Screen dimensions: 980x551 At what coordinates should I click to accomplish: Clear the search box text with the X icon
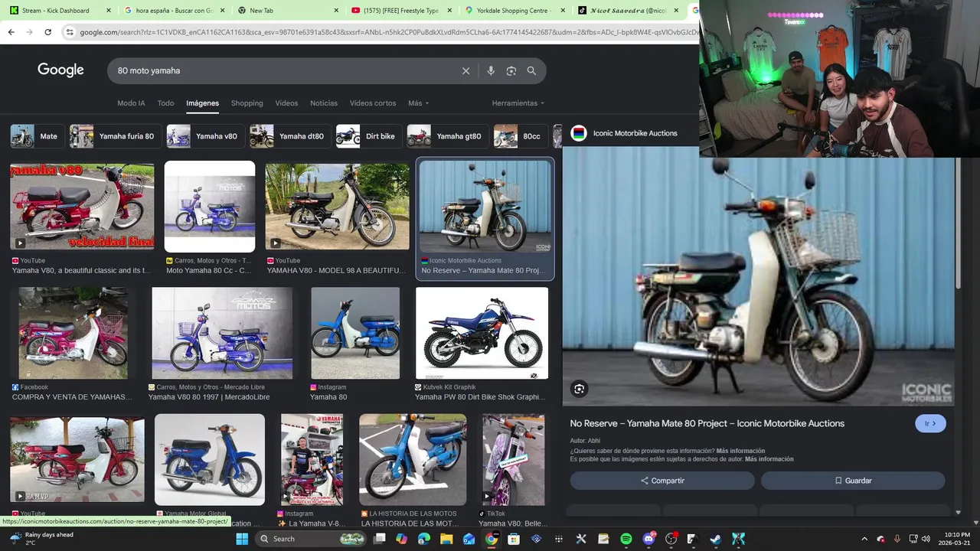pyautogui.click(x=465, y=70)
